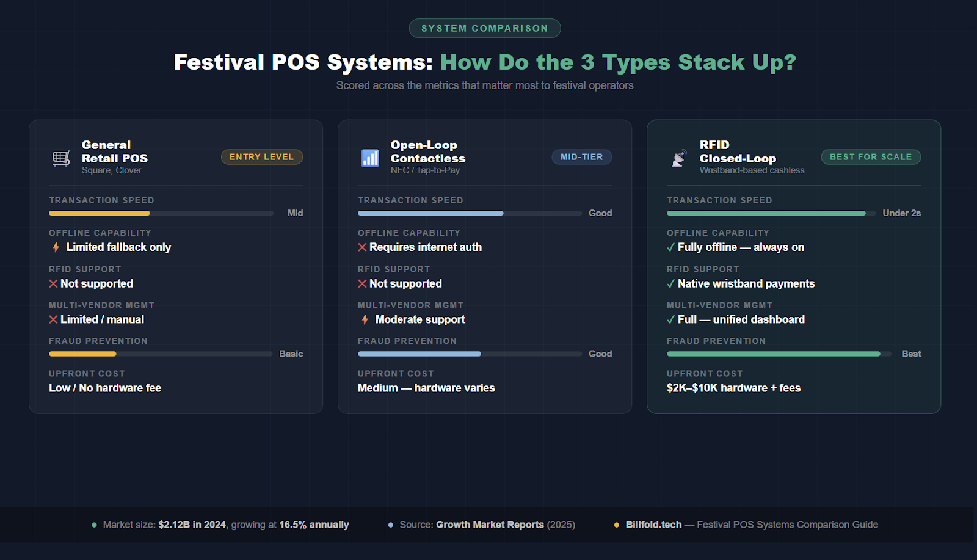This screenshot has width=977, height=560.
Task: Click the Transaction Speed progress bar rated Mid
Action: [x=160, y=213]
